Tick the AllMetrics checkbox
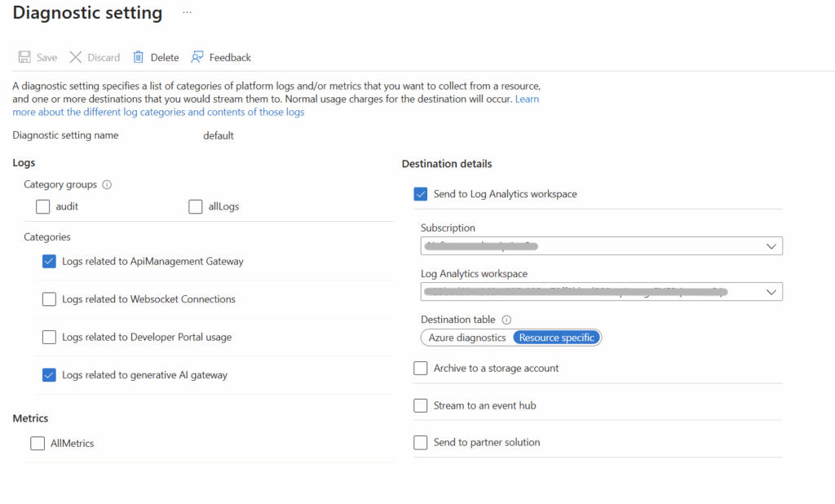This screenshot has width=835, height=504. point(38,443)
